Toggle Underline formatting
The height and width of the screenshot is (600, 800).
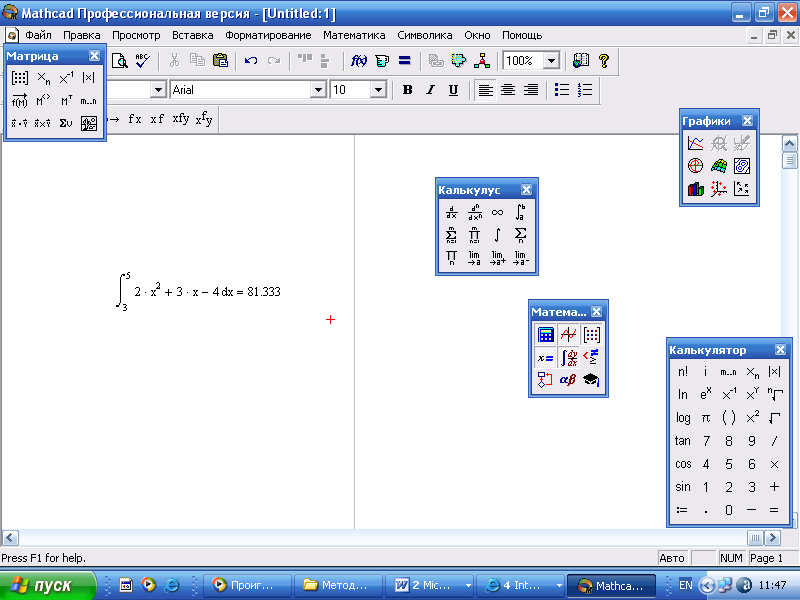(x=453, y=90)
